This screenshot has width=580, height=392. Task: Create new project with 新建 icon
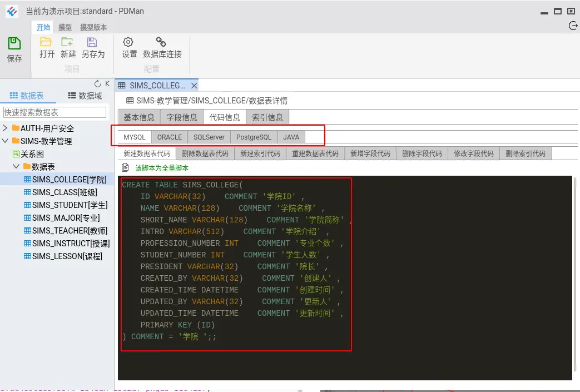point(67,42)
